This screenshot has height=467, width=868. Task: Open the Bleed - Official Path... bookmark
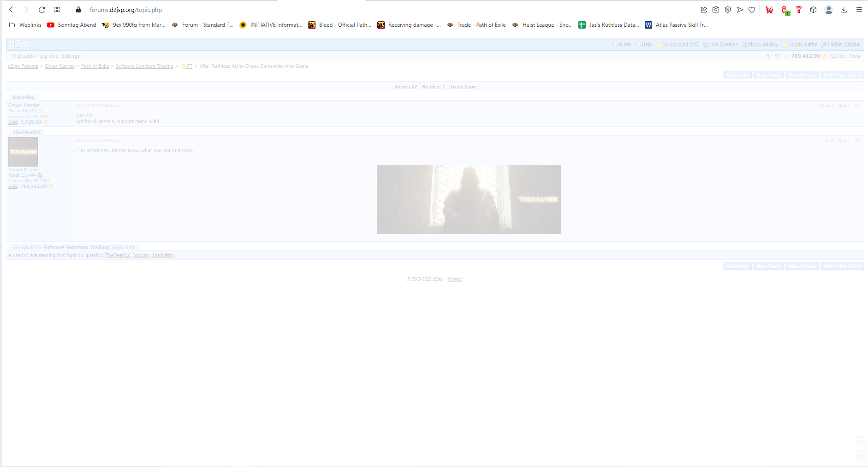pyautogui.click(x=340, y=25)
